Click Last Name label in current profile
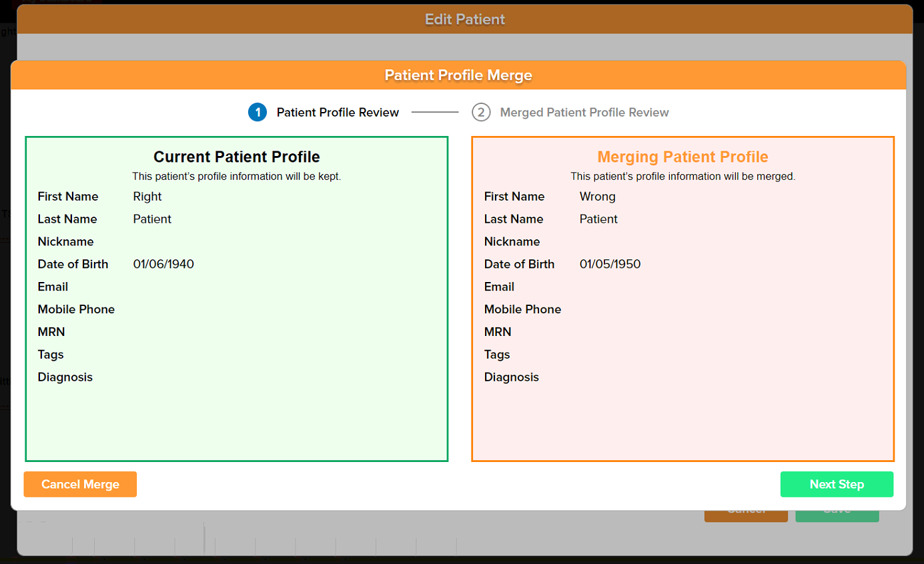 [x=67, y=219]
